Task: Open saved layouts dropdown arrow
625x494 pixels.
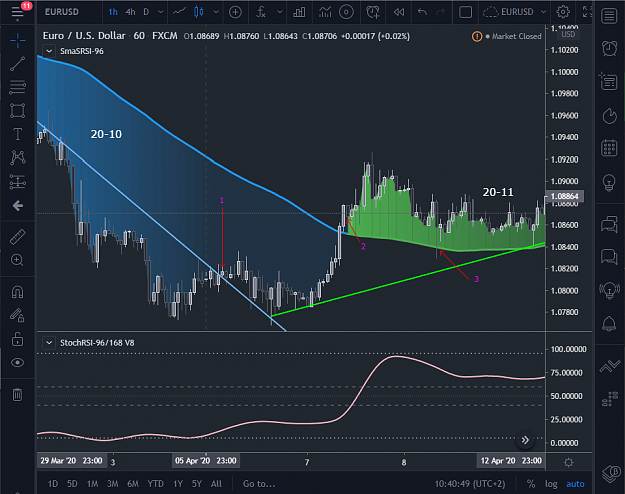Action: pos(543,12)
